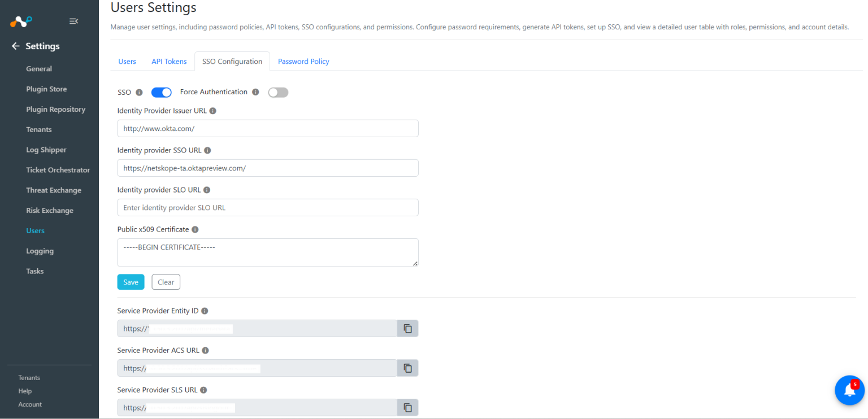Click the info icon next to Public x509 Certificate
The image size is (868, 419).
click(195, 229)
